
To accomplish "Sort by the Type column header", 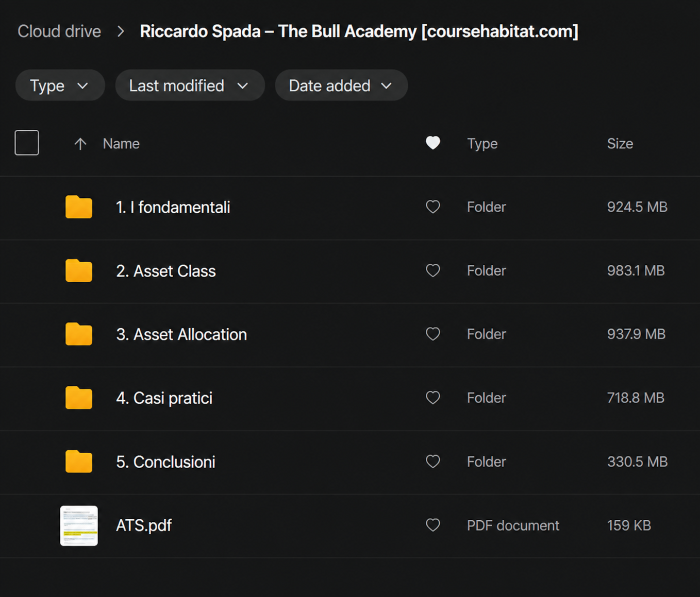I will [x=482, y=144].
